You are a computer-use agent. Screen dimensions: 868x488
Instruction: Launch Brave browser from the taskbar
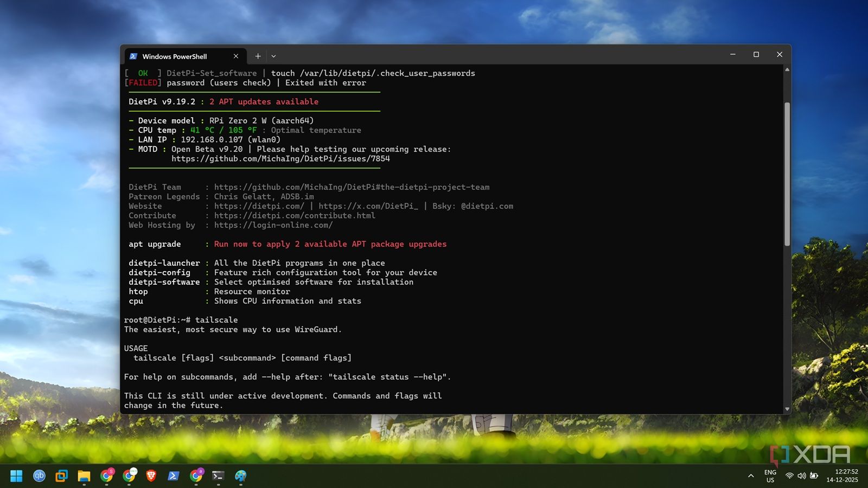tap(151, 476)
